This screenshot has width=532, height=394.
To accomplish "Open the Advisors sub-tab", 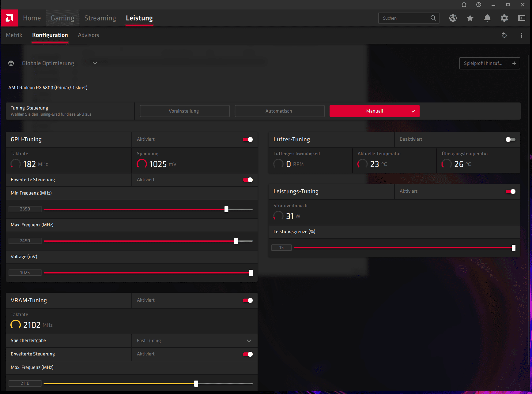I will click(89, 35).
